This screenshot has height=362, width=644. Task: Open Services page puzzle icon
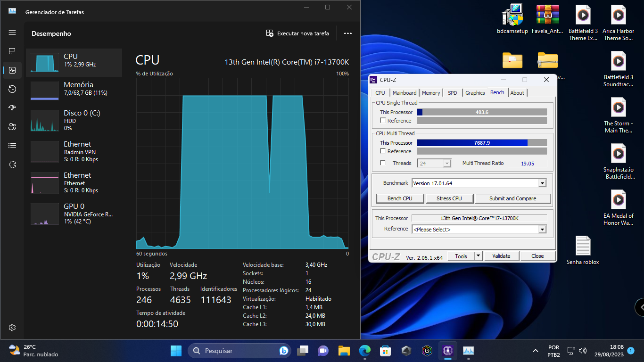[12, 165]
